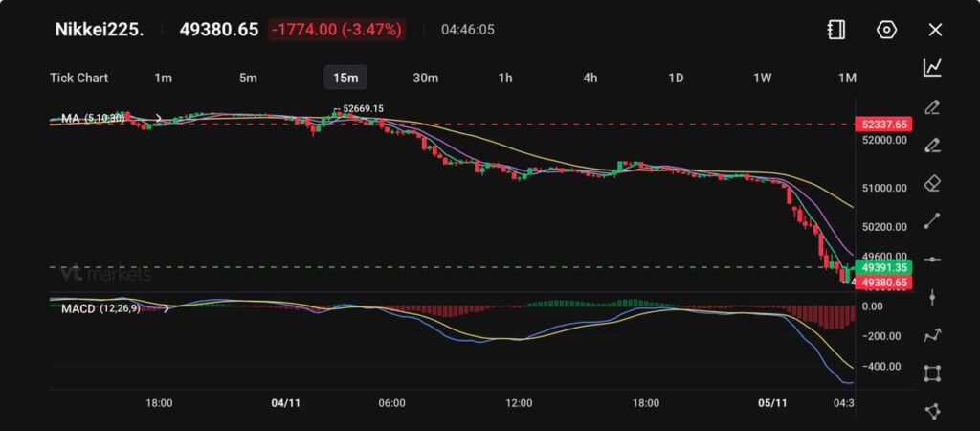Screen dimensions: 980x431
Task: Select the rectangle shape drawing tool
Action: coord(932,373)
